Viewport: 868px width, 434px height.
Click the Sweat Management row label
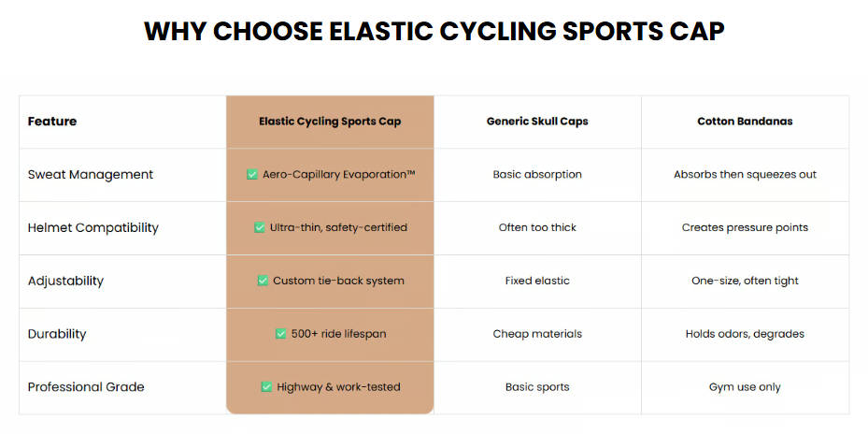coord(91,175)
